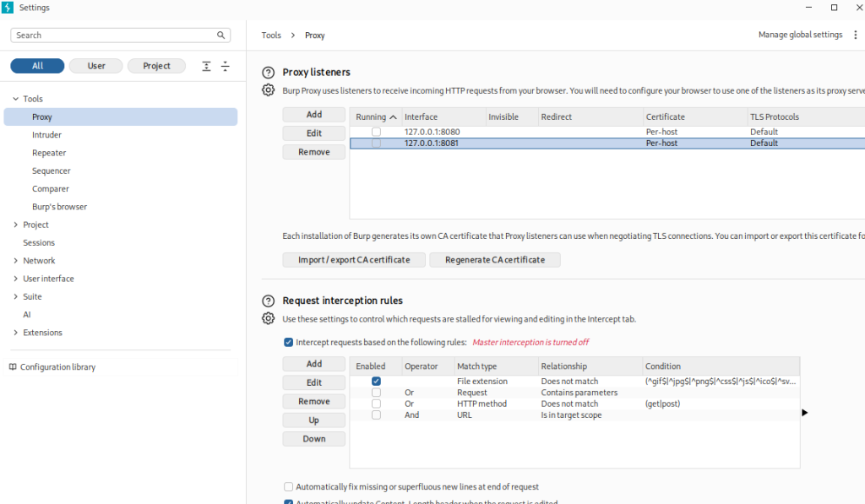
Task: Open help for Proxy listeners
Action: coord(268,73)
